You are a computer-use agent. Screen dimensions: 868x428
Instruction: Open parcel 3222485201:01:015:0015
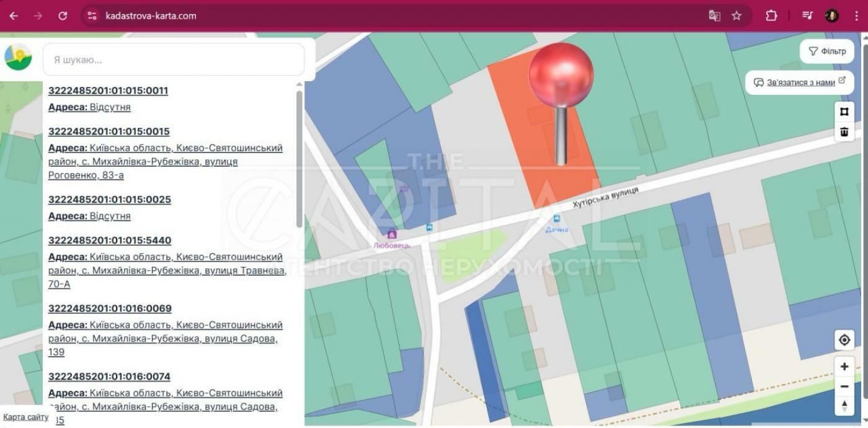pyautogui.click(x=108, y=131)
